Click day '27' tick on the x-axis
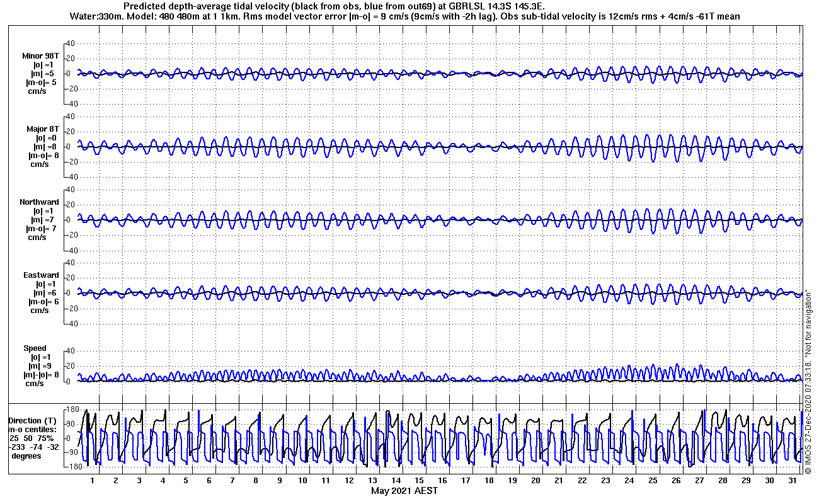This screenshot has height=504, width=819. pos(699,480)
